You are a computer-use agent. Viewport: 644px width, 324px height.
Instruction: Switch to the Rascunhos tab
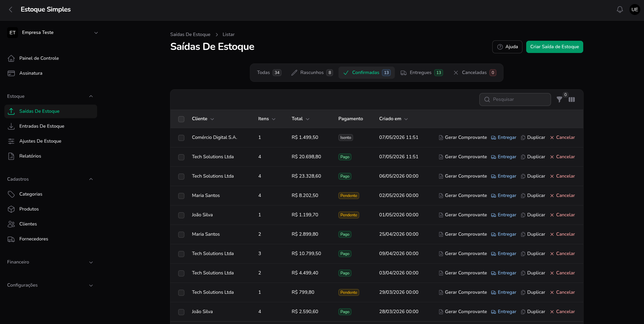click(312, 73)
